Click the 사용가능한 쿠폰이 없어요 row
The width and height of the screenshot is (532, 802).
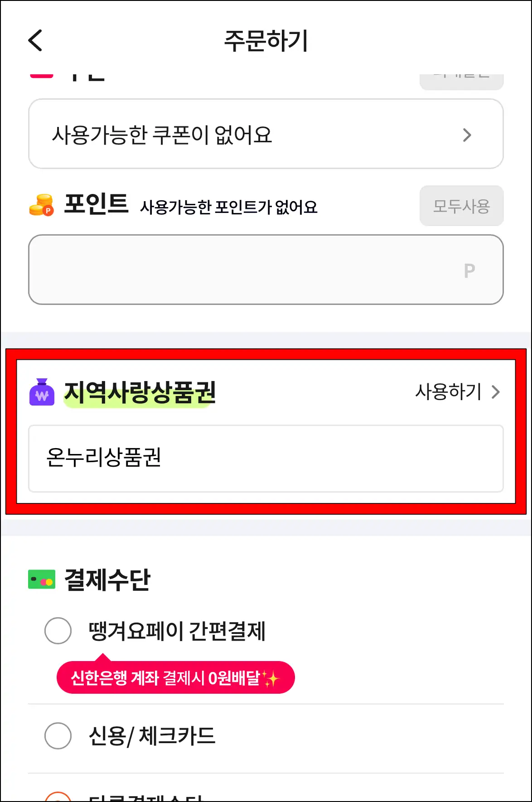click(x=266, y=134)
